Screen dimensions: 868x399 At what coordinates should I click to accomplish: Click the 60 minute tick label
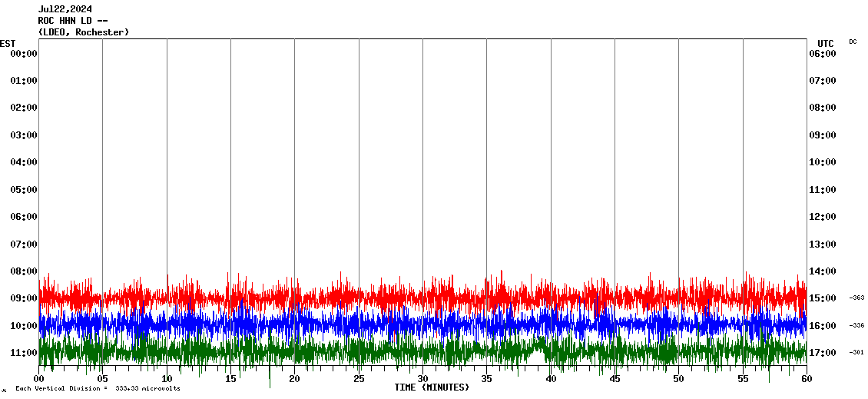tap(807, 379)
